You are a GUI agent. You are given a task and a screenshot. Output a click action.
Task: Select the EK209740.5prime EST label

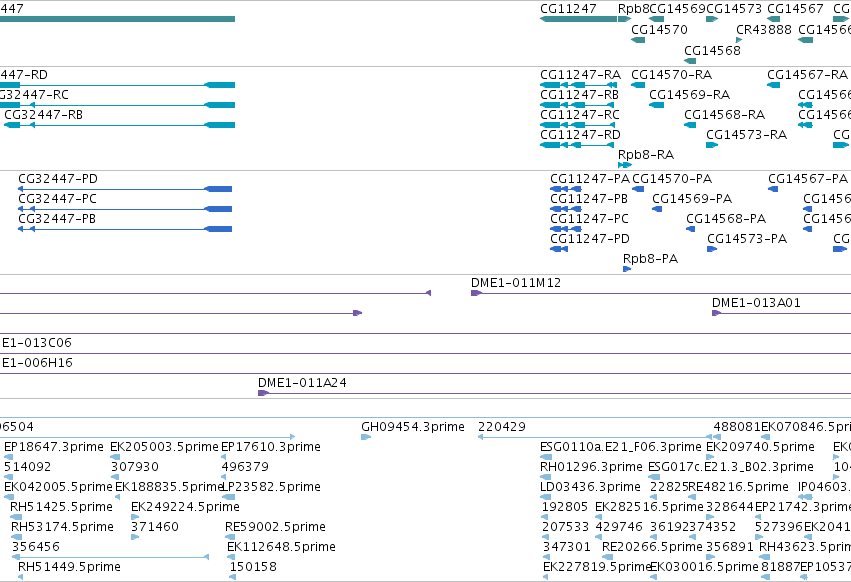pos(760,447)
